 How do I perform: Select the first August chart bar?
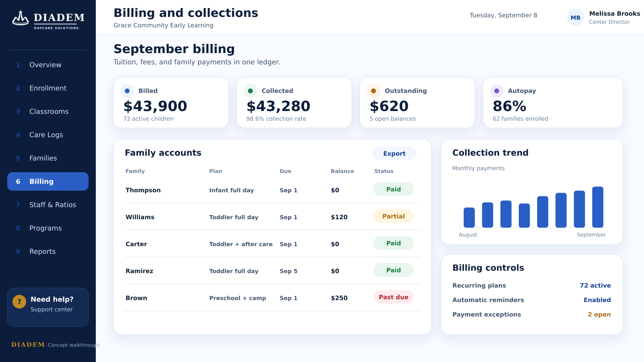(x=469, y=218)
